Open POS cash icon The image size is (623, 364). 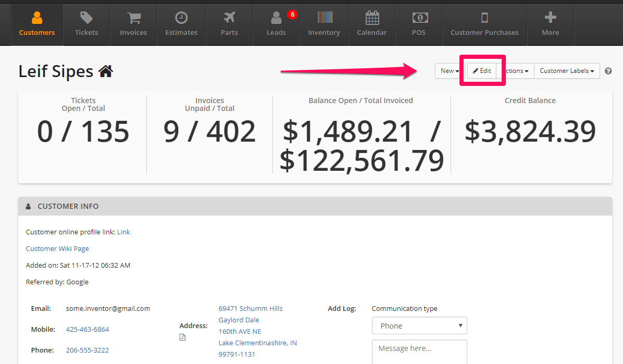click(x=420, y=18)
